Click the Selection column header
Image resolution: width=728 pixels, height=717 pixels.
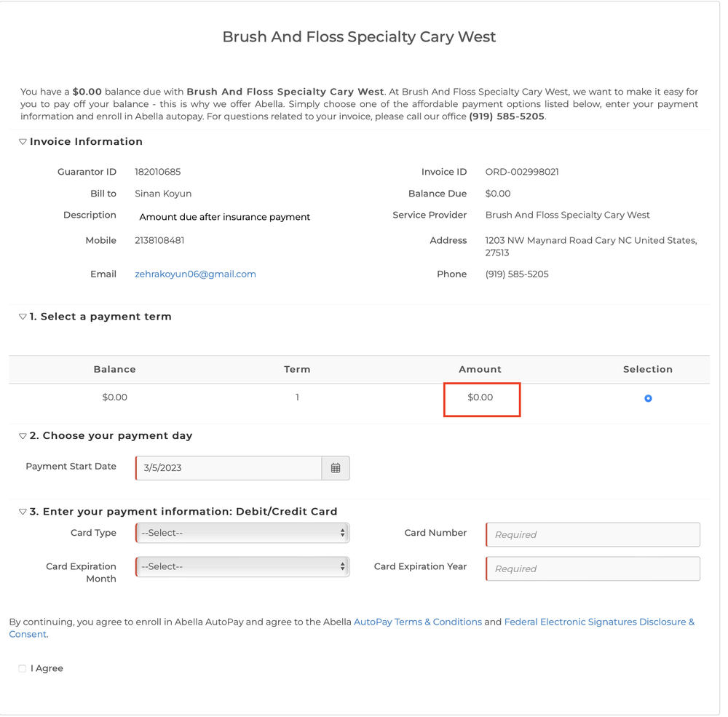[647, 370]
